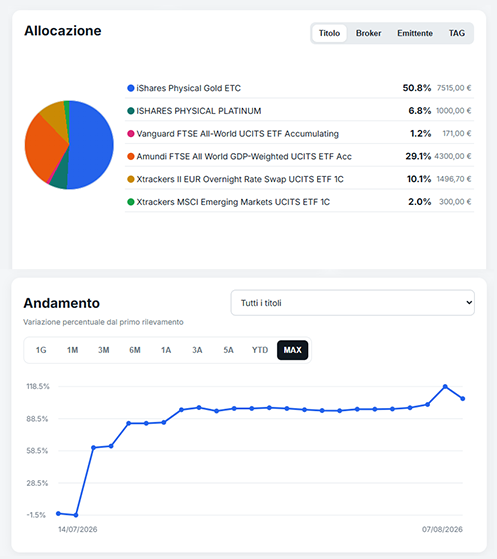Click the teal ISHARES PHYSICAL PLATINUM legend dot

(x=131, y=111)
